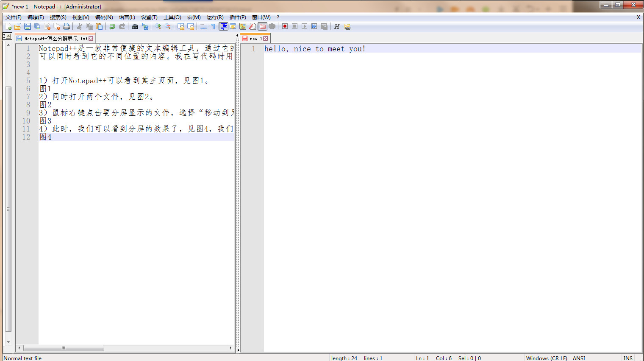Zoom in using the magnifier plus icon

(x=158, y=26)
